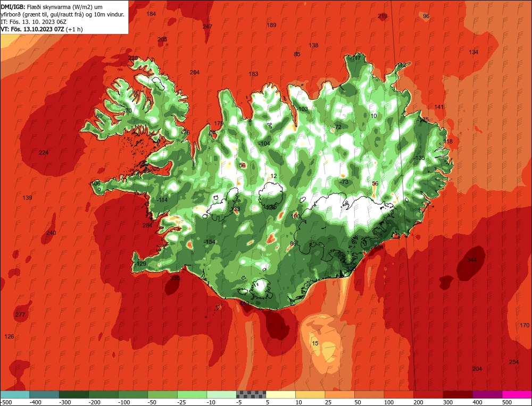
Task: Click the map value '139' at the left edge
Action: click(x=27, y=198)
